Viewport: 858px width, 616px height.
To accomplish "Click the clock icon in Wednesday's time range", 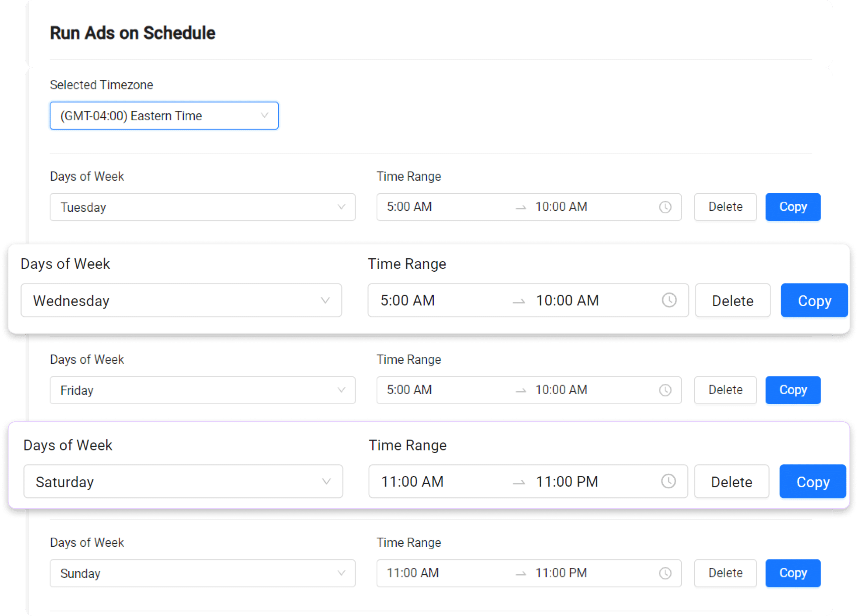I will 669,300.
